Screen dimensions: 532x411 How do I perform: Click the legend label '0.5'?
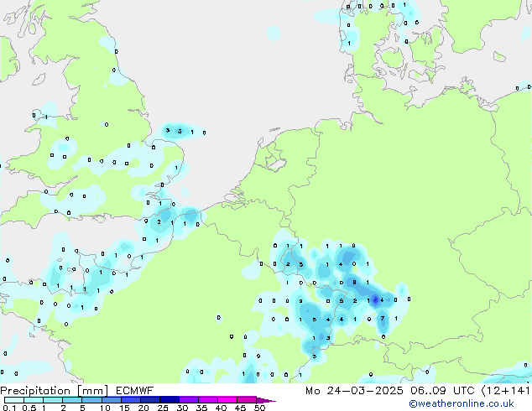(x=29, y=408)
